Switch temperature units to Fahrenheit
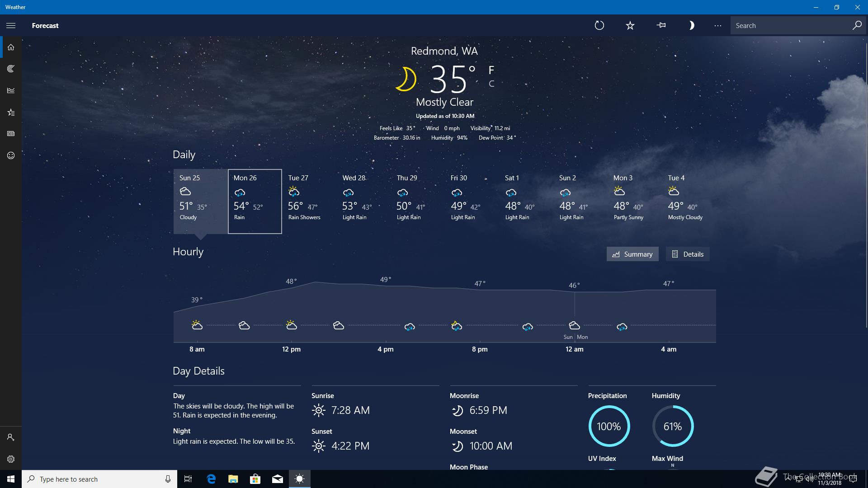This screenshot has width=868, height=488. pyautogui.click(x=491, y=70)
